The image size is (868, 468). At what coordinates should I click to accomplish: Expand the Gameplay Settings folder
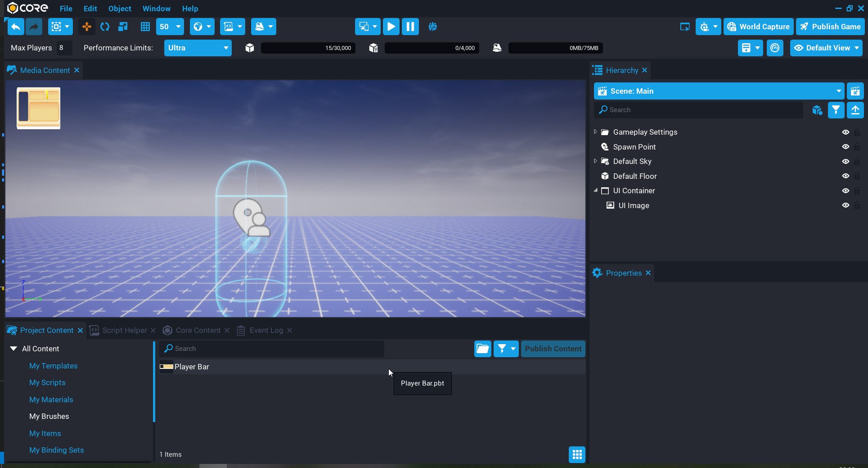[x=595, y=132]
